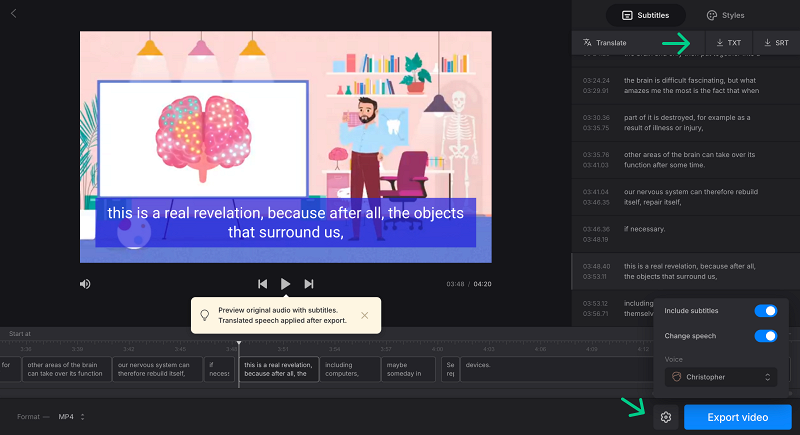
Task: Skip to previous subtitle in player
Action: tap(262, 284)
